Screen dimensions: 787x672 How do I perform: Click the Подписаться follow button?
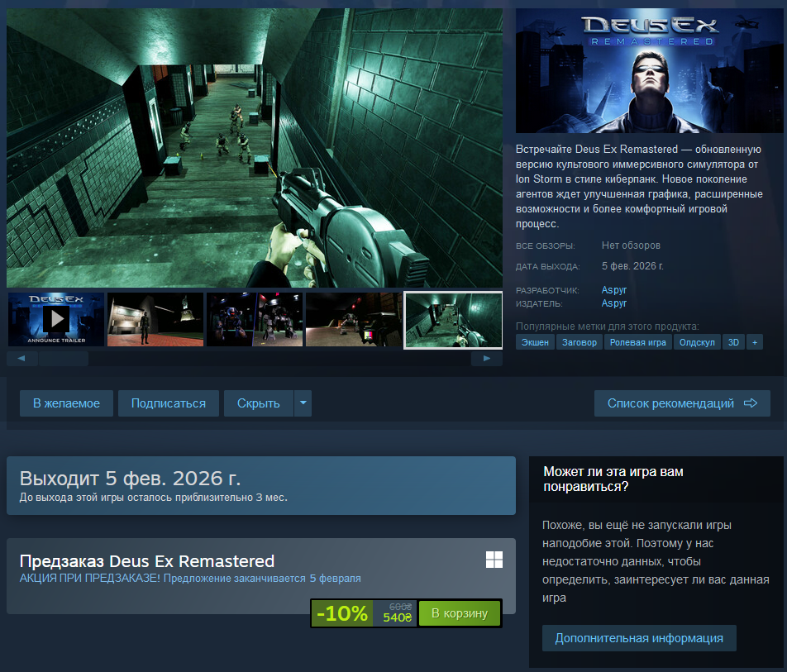[168, 403]
